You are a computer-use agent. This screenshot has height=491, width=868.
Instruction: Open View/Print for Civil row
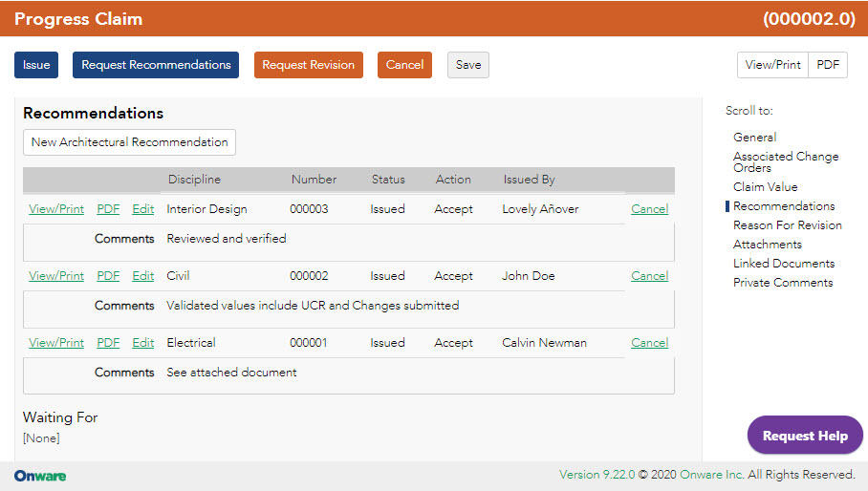coord(56,276)
